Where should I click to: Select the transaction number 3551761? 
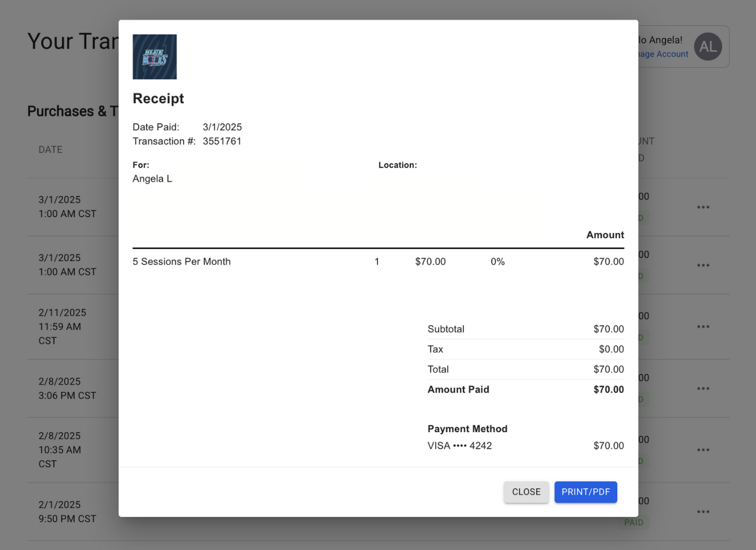click(x=222, y=141)
